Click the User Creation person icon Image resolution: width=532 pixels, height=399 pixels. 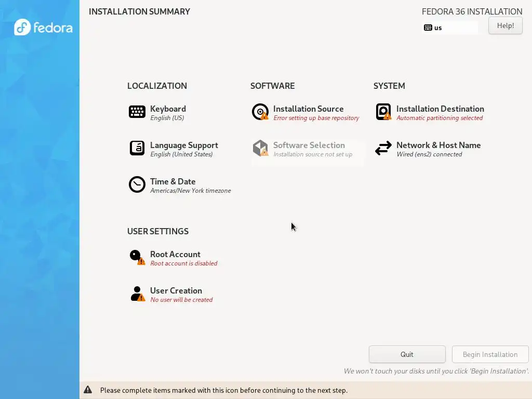137,294
